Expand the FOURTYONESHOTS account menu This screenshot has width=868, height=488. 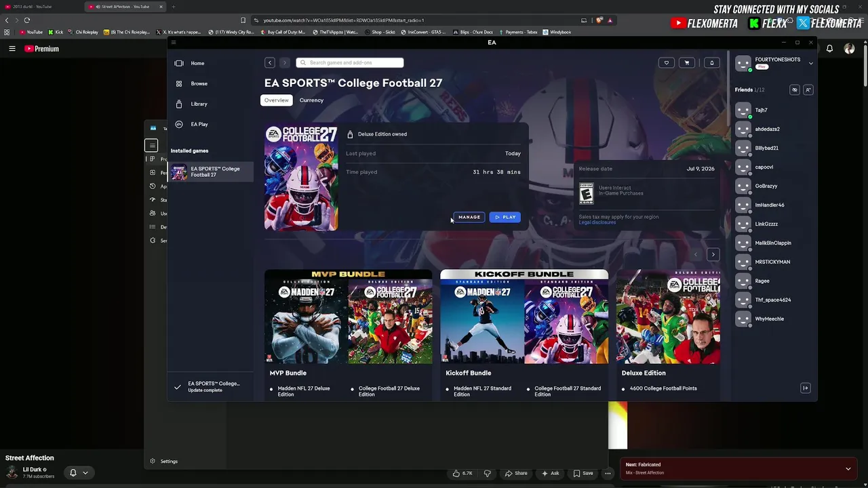[810, 64]
